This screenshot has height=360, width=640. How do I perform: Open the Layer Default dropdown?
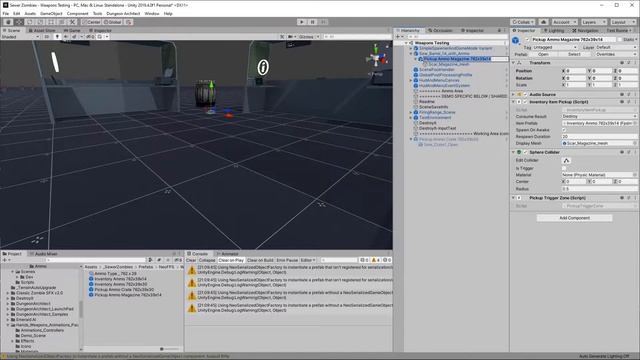pyautogui.click(x=616, y=48)
